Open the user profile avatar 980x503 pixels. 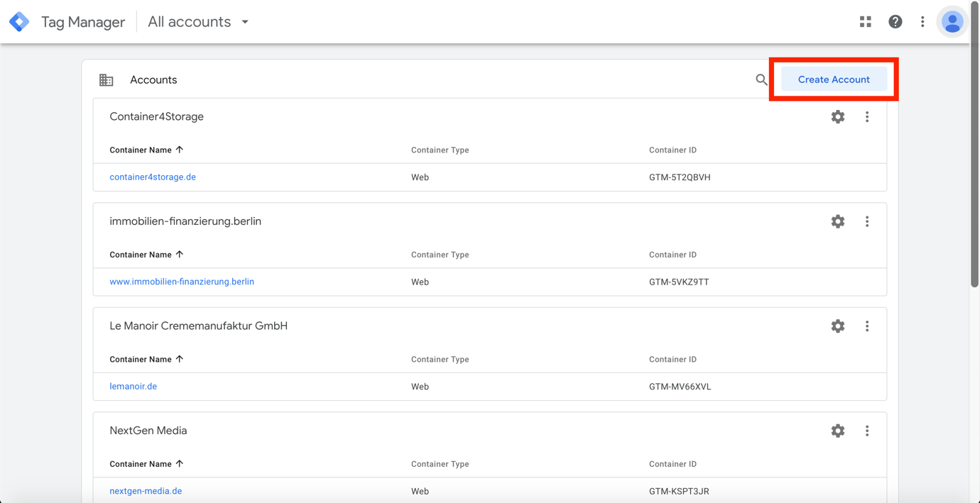pos(952,22)
